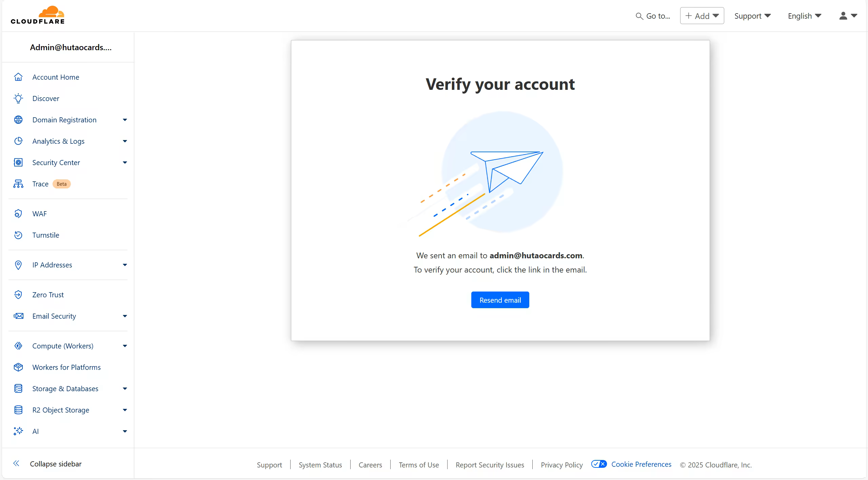
Task: Click the Discover lightbulb icon
Action: tap(18, 99)
